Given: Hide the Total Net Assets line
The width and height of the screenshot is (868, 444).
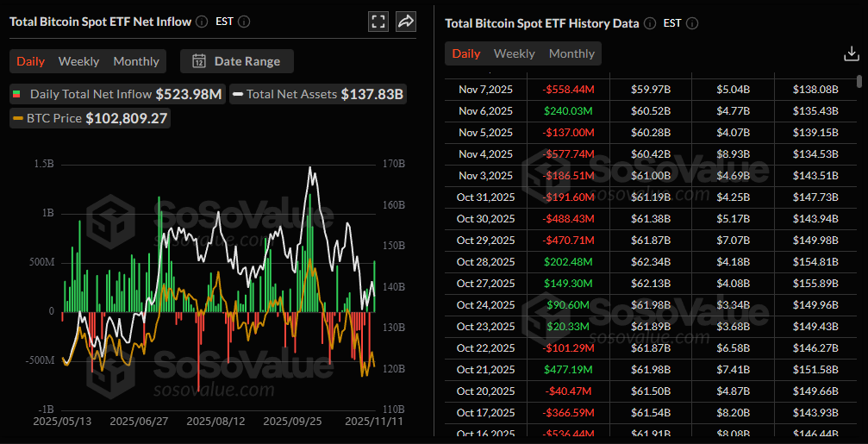Looking at the screenshot, I should click(x=318, y=94).
